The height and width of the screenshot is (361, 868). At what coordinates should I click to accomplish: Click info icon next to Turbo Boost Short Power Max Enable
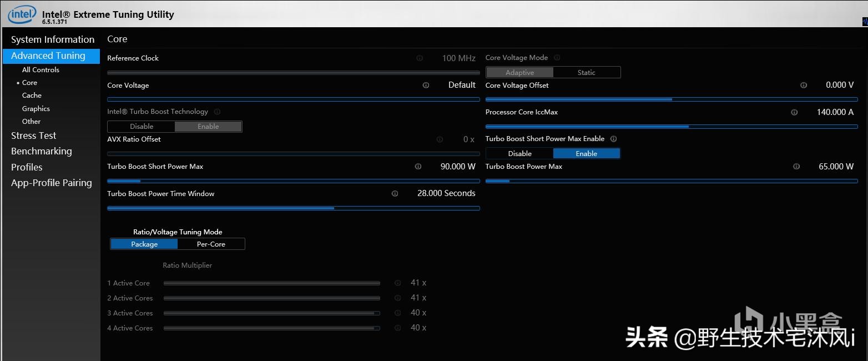pyautogui.click(x=613, y=139)
